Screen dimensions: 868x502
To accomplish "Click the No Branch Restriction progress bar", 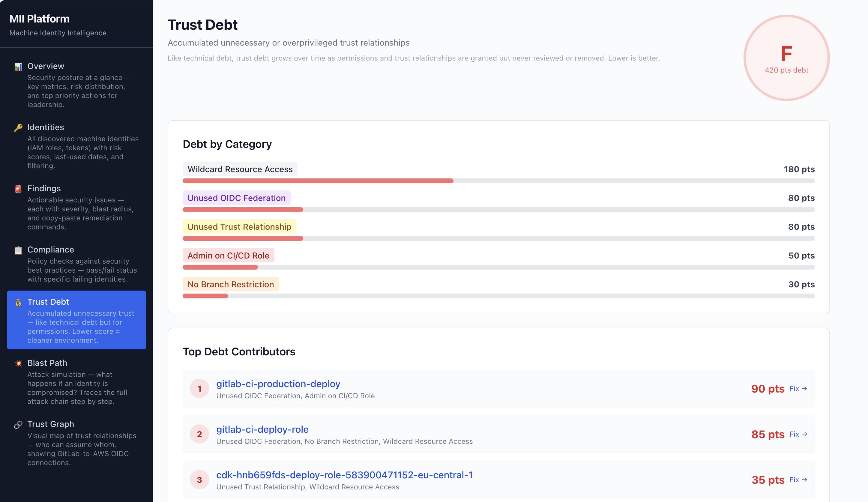I will [x=498, y=296].
